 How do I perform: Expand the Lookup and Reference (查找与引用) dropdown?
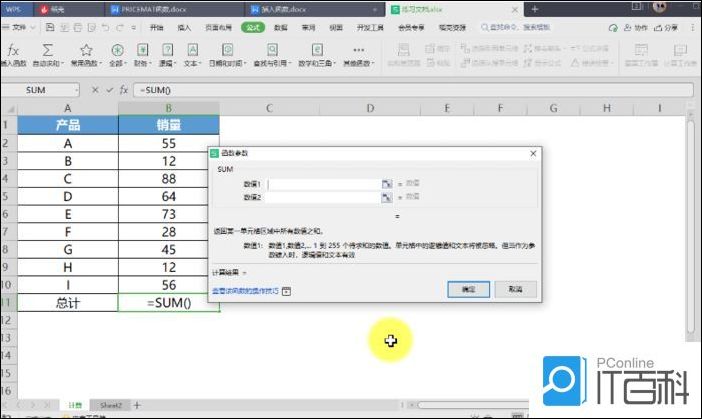tap(274, 54)
